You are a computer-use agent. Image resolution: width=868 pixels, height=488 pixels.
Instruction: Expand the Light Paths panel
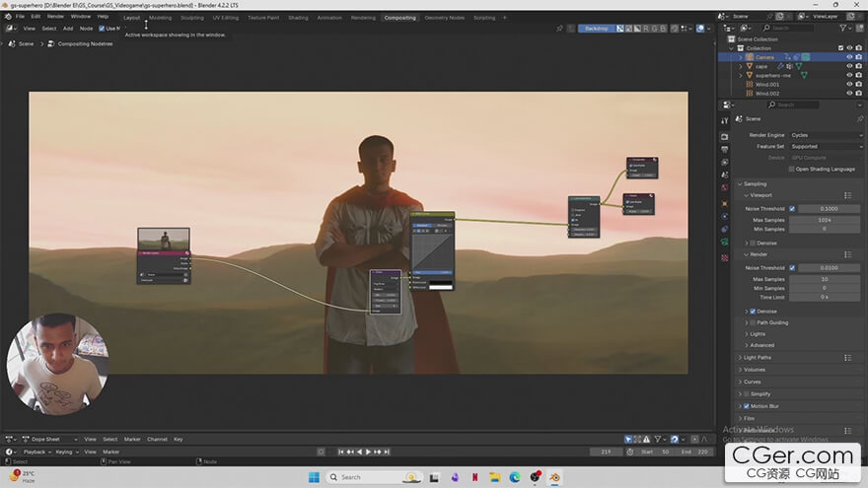point(740,358)
